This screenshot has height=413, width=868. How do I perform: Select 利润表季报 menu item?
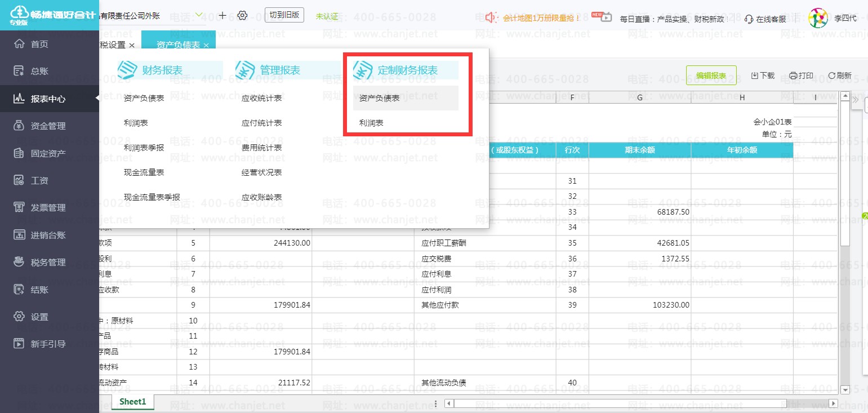point(144,148)
